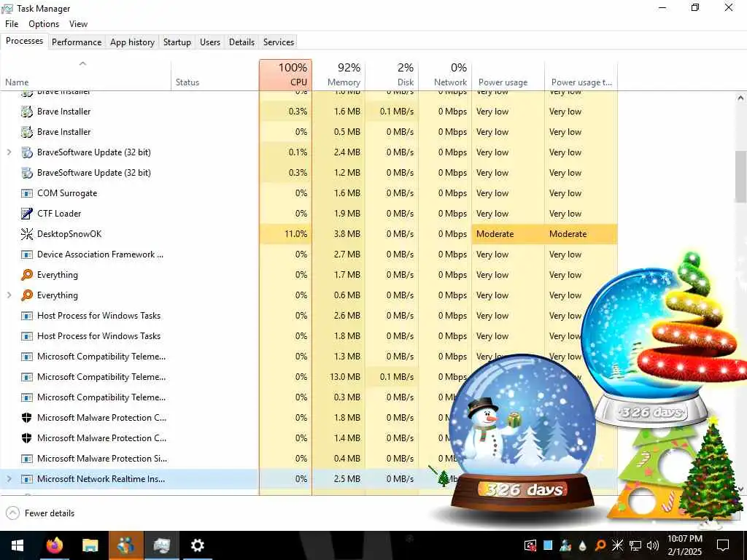This screenshot has width=747, height=560.
Task: Click the expandable Everything process magnifier icon
Action: pyautogui.click(x=27, y=295)
